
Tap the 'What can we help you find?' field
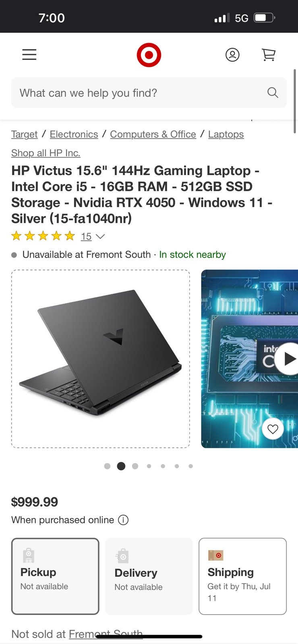149,93
